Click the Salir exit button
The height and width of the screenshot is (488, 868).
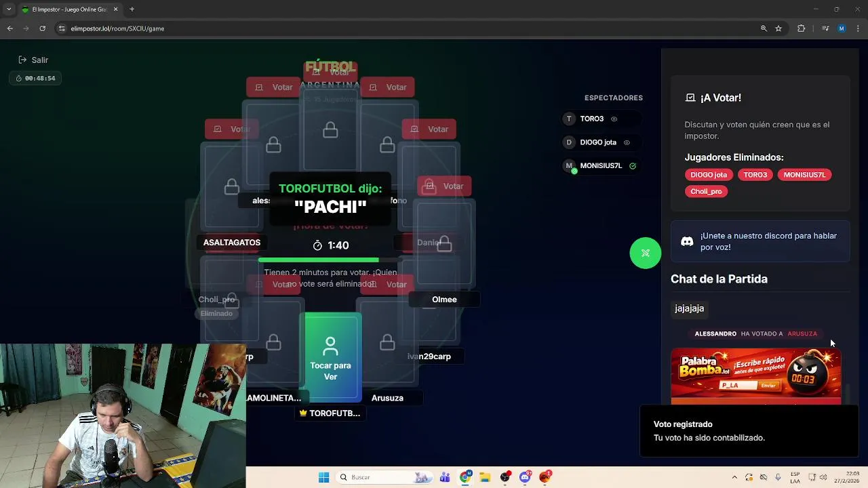tap(33, 60)
